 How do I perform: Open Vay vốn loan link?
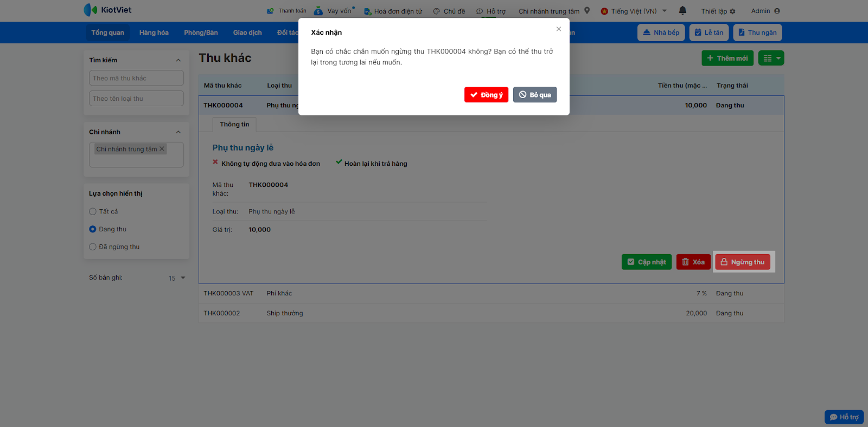pyautogui.click(x=334, y=11)
